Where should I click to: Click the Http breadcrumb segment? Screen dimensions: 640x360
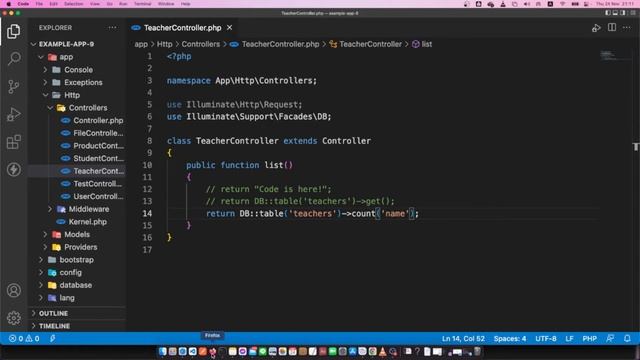click(164, 44)
